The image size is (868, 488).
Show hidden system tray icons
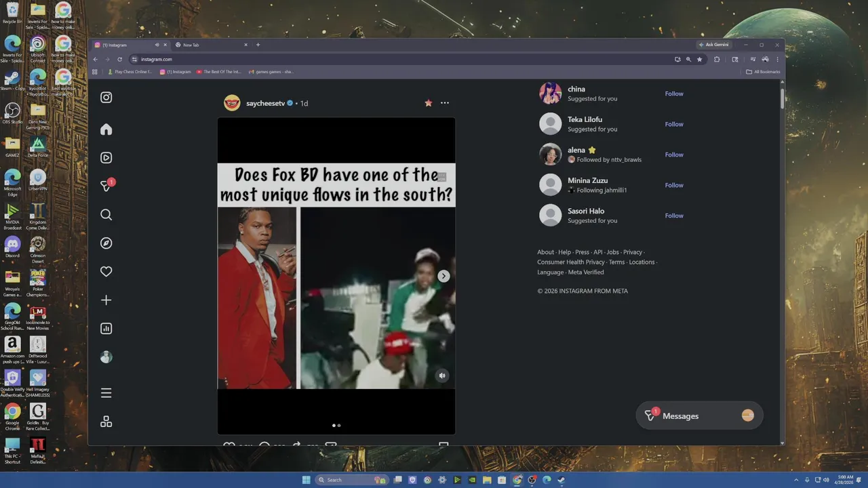click(x=797, y=480)
